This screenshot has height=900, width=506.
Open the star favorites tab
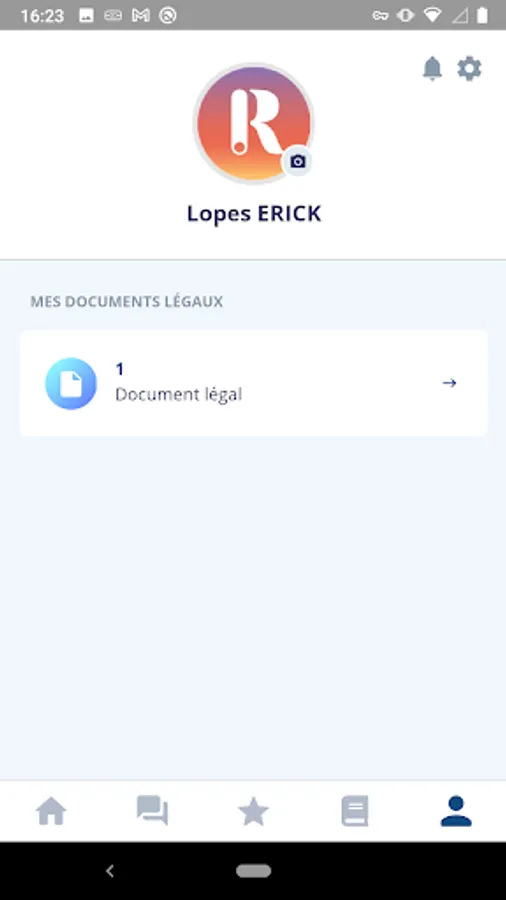(253, 811)
